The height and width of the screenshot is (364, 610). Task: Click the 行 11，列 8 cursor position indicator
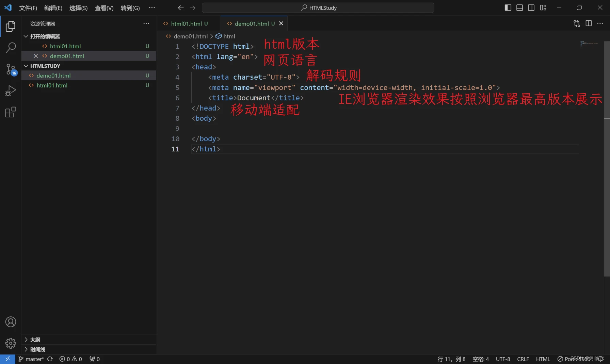click(x=451, y=359)
